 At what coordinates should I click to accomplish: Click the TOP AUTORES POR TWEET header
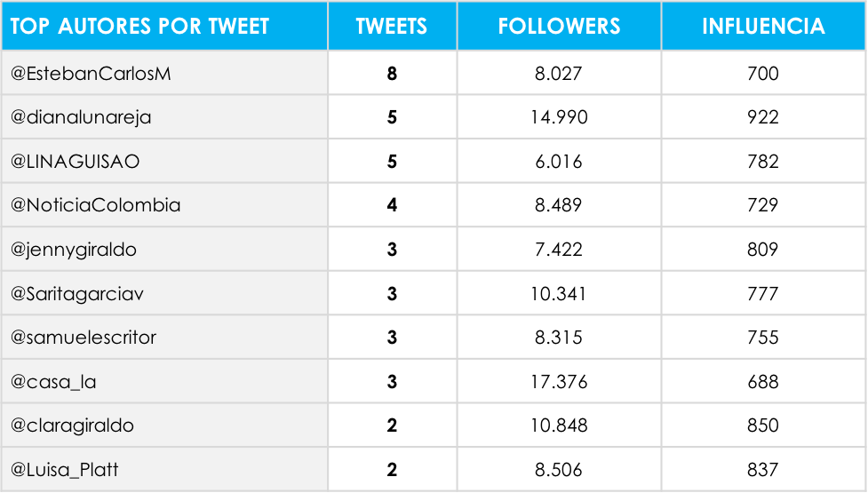click(x=139, y=26)
